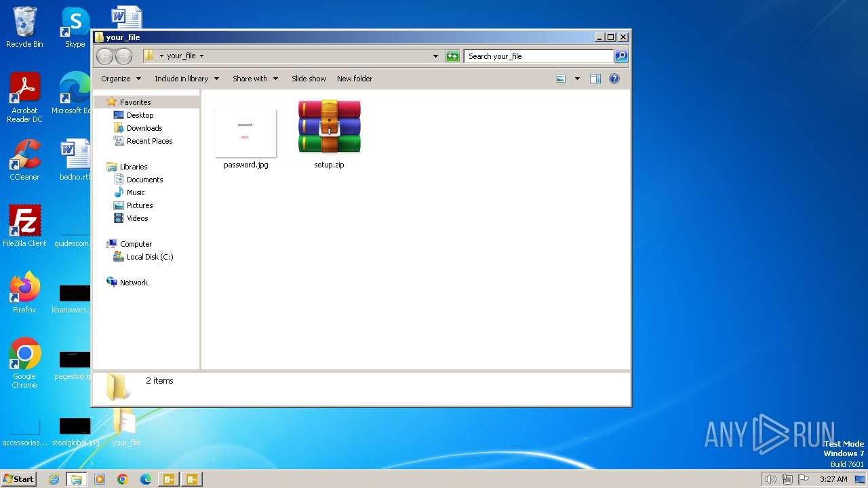Select the setup.zip archive icon

[329, 127]
